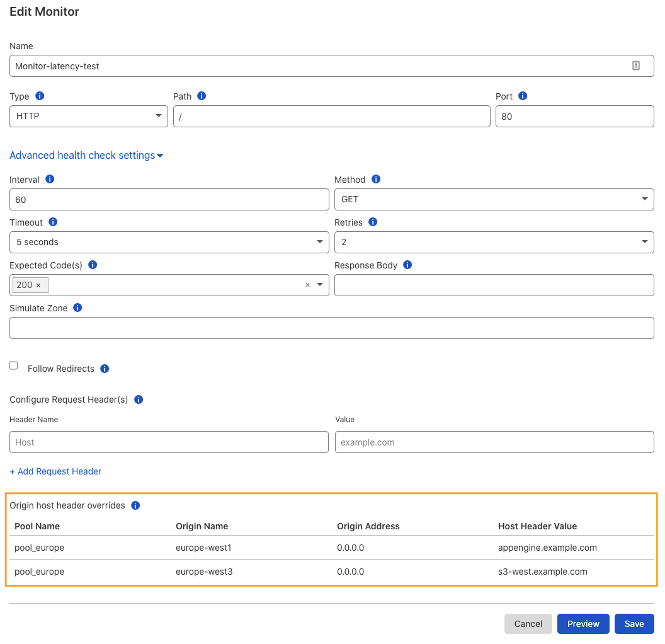Click the info icon next to Type
The width and height of the screenshot is (665, 644).
(40, 96)
